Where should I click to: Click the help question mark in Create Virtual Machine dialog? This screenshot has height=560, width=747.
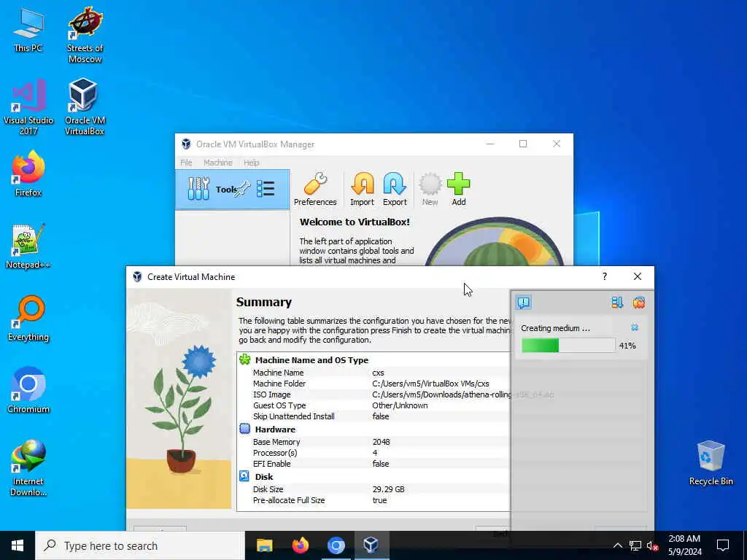(x=605, y=276)
